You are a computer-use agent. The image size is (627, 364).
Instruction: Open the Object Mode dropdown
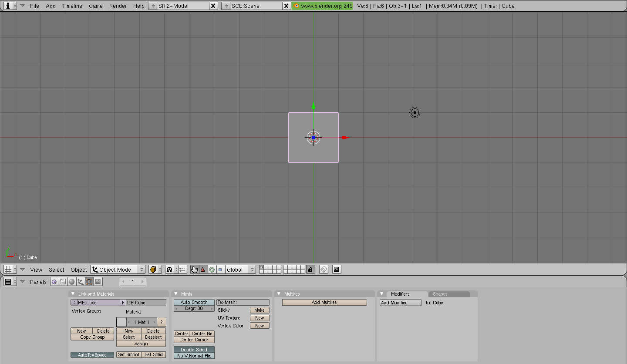pyautogui.click(x=118, y=270)
